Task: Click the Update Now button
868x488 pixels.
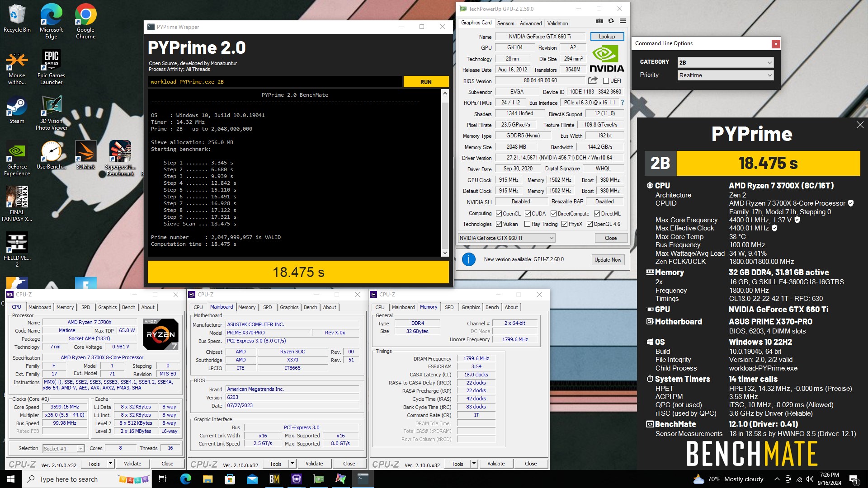Action: coord(608,260)
